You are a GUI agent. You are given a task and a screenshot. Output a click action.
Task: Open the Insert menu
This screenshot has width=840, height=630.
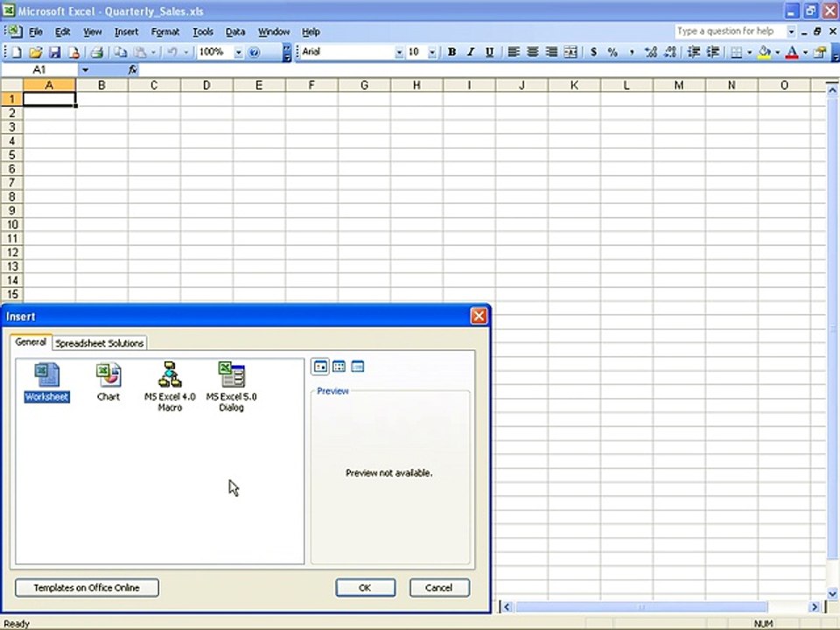[126, 32]
